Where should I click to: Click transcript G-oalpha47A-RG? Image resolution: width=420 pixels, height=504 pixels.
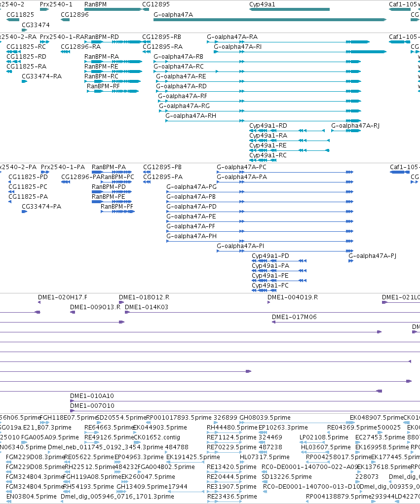[184, 106]
